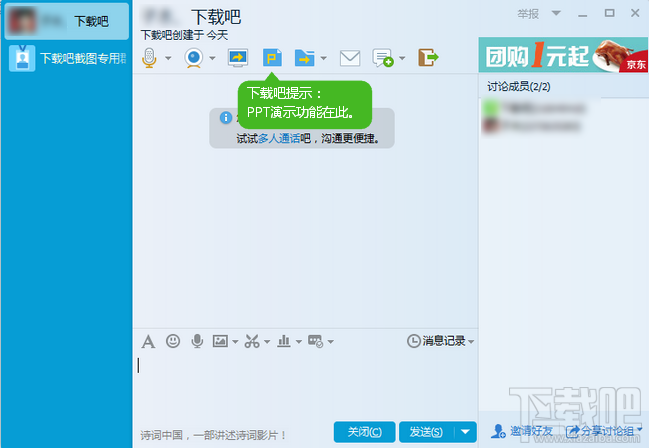Click the 讨论成员(2/2) header
649x448 pixels.
[519, 87]
